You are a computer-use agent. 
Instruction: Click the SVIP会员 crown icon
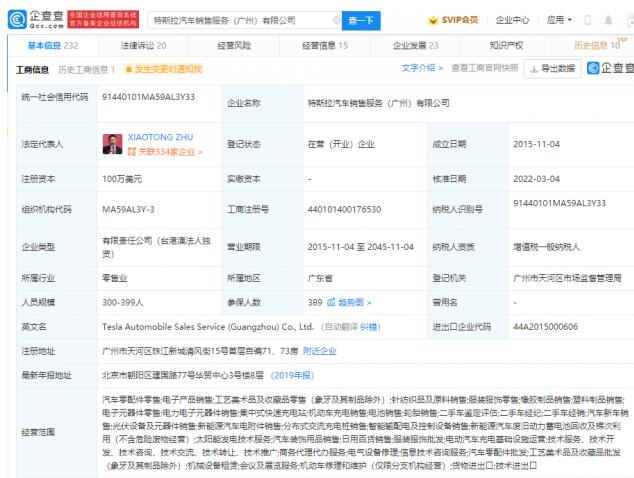coord(433,20)
